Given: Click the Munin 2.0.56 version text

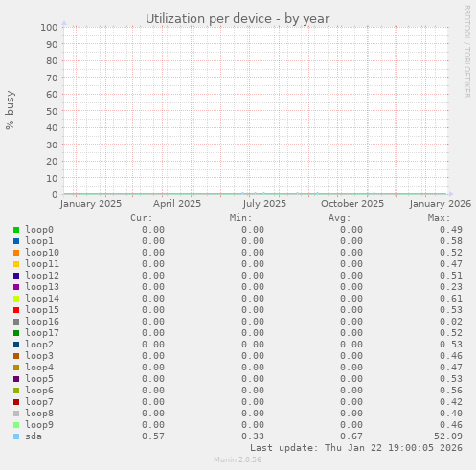Looking at the screenshot, I should point(238,459).
